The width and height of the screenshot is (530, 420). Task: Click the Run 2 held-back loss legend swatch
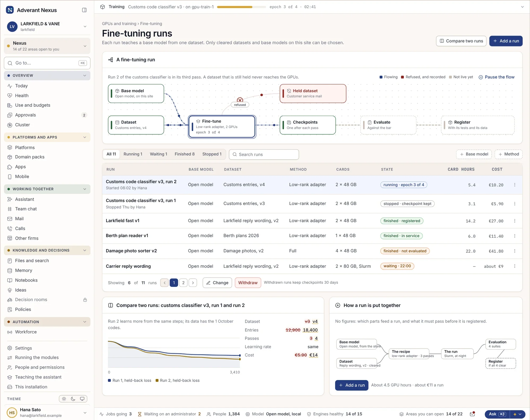(157, 381)
